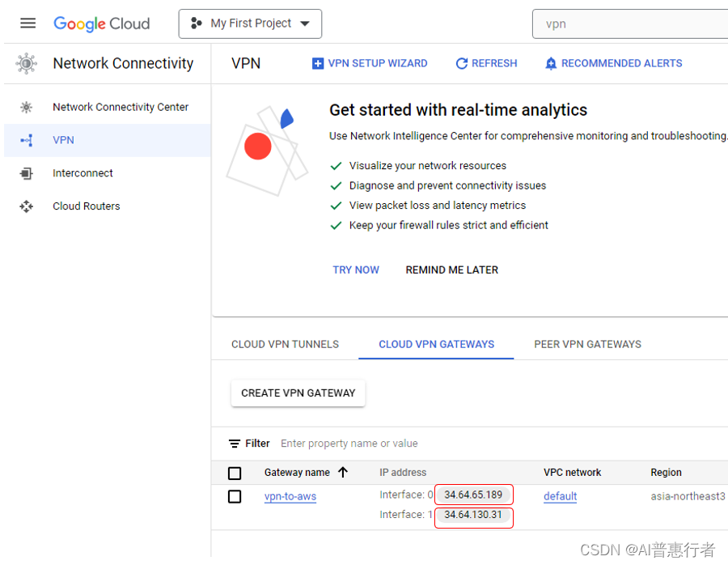Viewport: 728px width, 565px height.
Task: Open the My First Project dropdown
Action: click(x=250, y=23)
